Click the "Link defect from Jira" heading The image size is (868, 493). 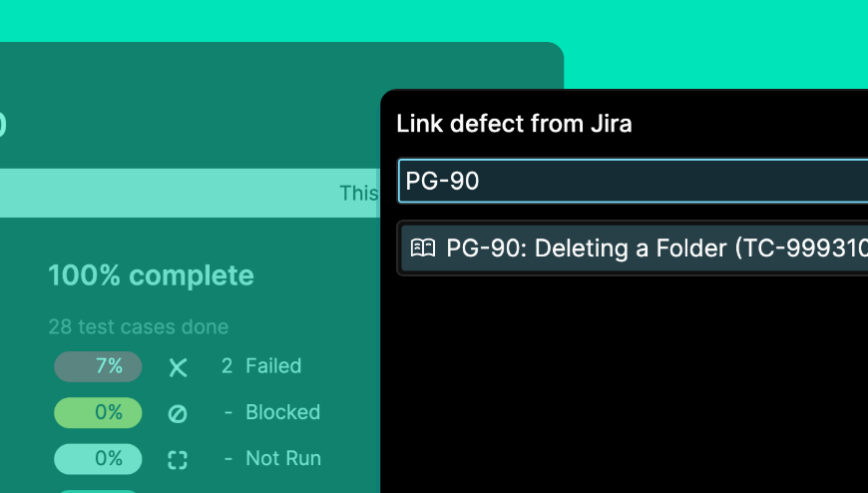514,124
